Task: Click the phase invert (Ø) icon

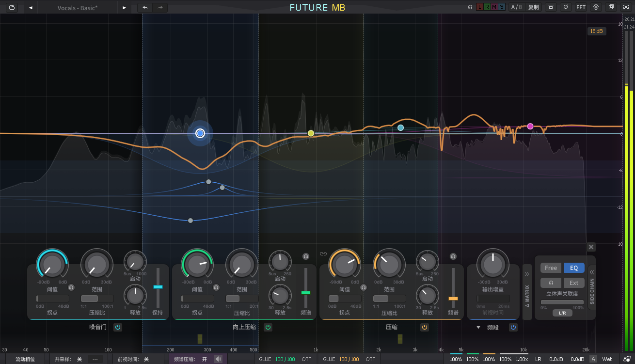Action: [x=565, y=7]
